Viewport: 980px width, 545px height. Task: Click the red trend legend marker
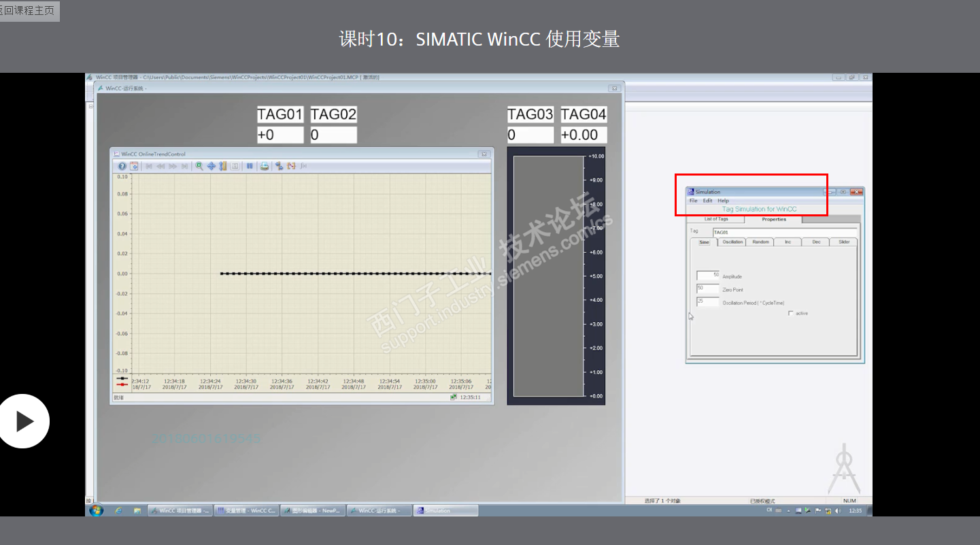pos(122,384)
